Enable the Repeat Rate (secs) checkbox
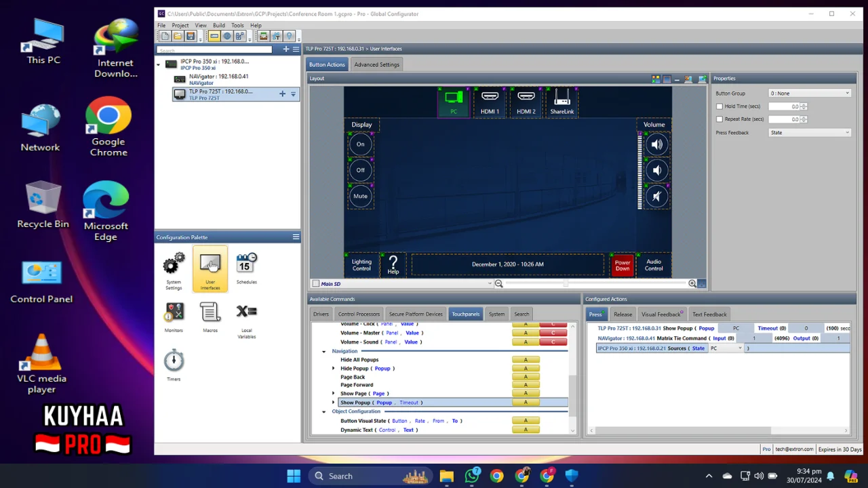This screenshot has height=488, width=868. 719,119
